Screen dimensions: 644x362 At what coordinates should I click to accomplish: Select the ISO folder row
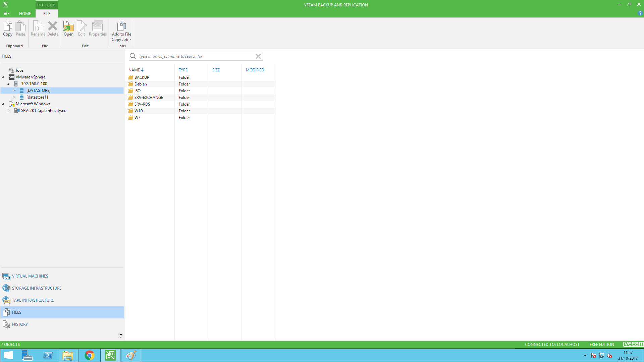pyautogui.click(x=201, y=91)
